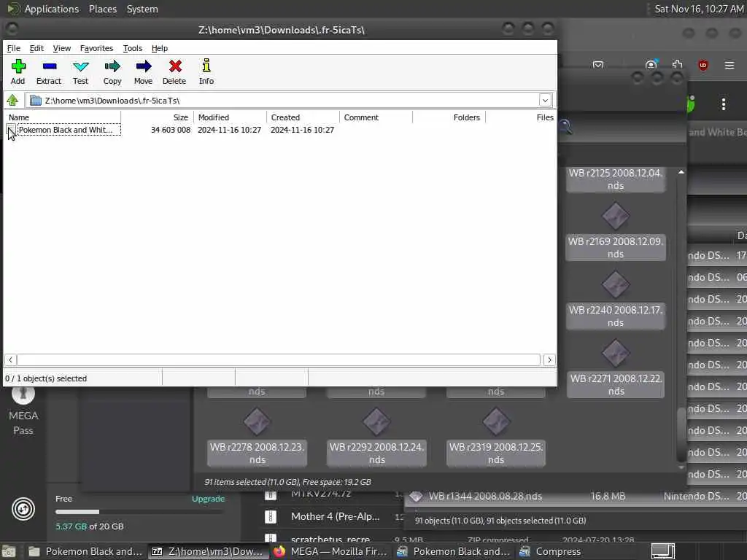
Task: Click the Firefox extensions puzzle icon
Action: coord(678,64)
